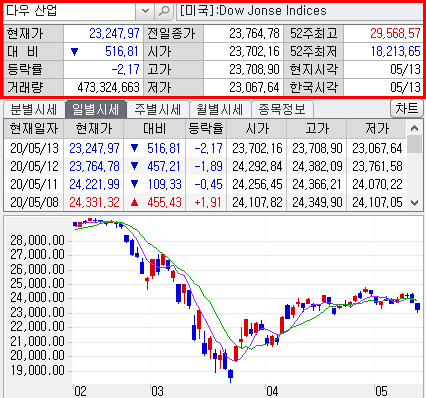Click the 52주최고 value 29,568.57
The image size is (426, 398).
click(395, 33)
